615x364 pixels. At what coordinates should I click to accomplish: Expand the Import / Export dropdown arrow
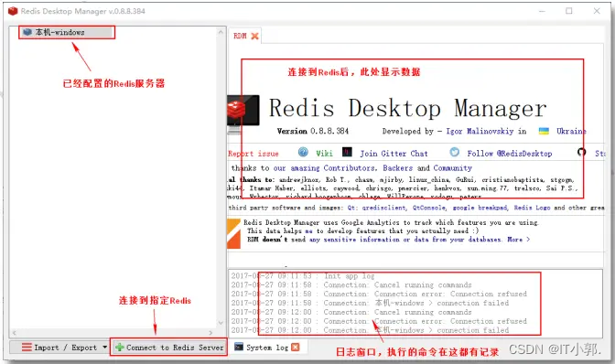[104, 348]
